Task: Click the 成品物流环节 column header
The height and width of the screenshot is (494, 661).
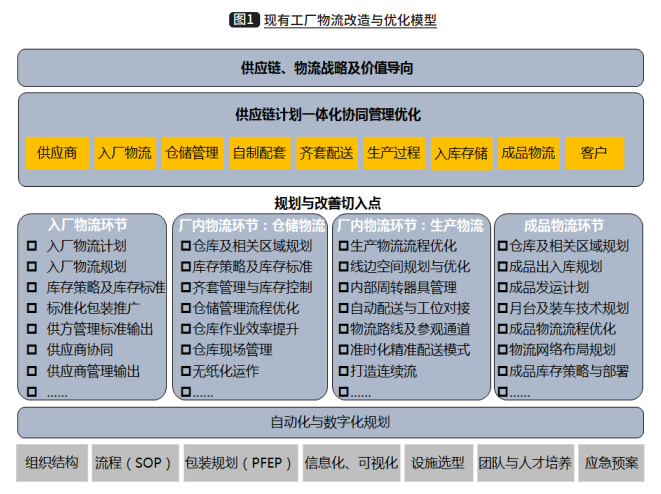Action: [567, 225]
